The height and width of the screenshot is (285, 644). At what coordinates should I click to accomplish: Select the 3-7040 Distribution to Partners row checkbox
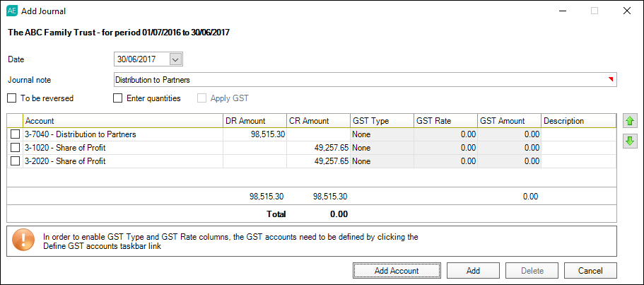pyautogui.click(x=15, y=134)
